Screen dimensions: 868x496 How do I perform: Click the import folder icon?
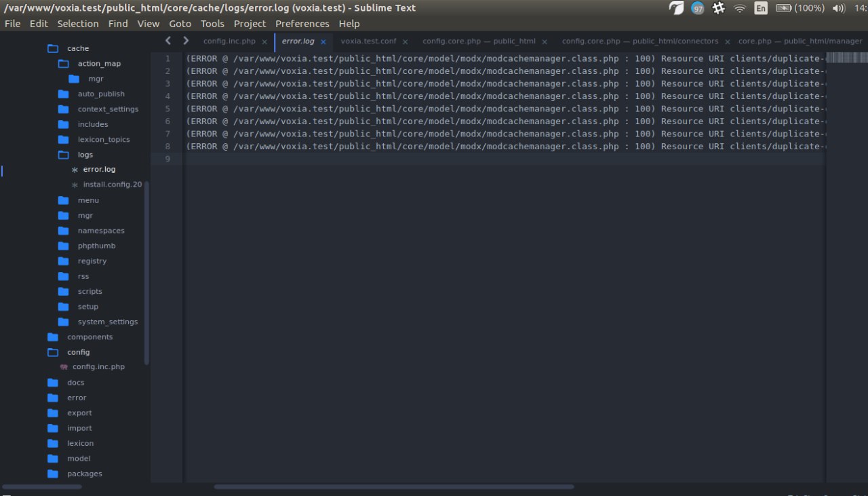(x=53, y=428)
